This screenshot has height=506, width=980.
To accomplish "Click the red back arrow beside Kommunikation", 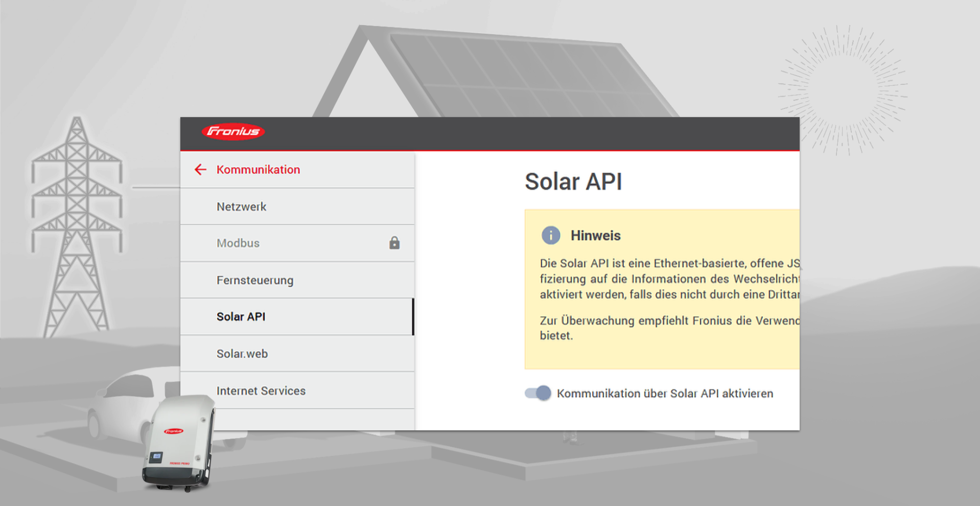I will tap(200, 169).
